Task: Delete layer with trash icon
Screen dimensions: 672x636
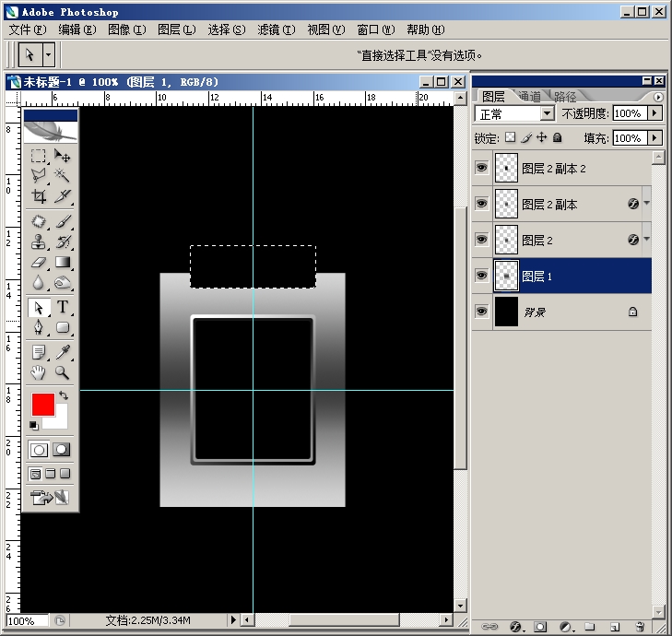Action: 640,627
